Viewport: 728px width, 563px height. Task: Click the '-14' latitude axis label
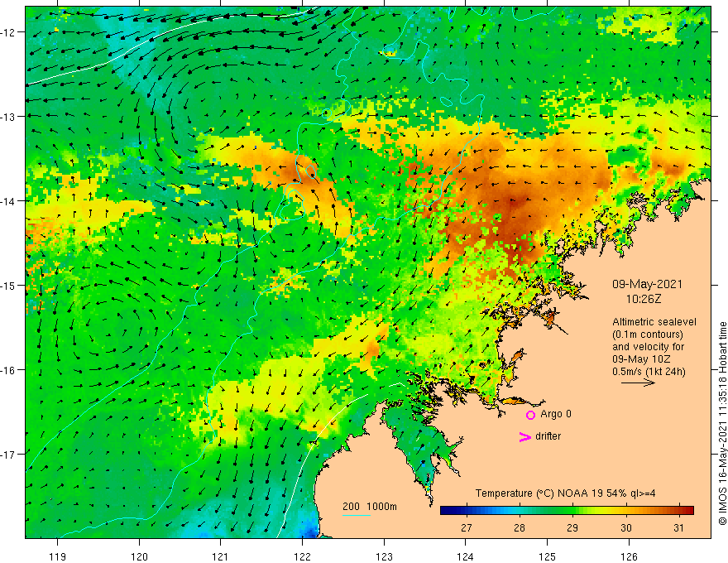click(8, 200)
